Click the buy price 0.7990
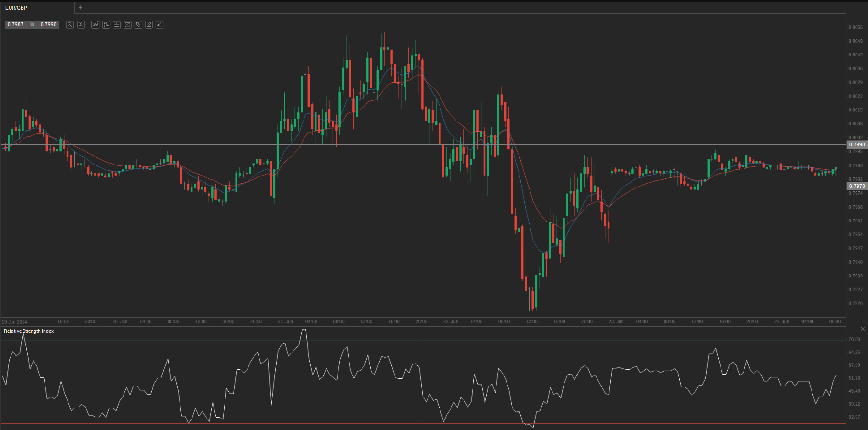The image size is (868, 430). click(x=48, y=24)
